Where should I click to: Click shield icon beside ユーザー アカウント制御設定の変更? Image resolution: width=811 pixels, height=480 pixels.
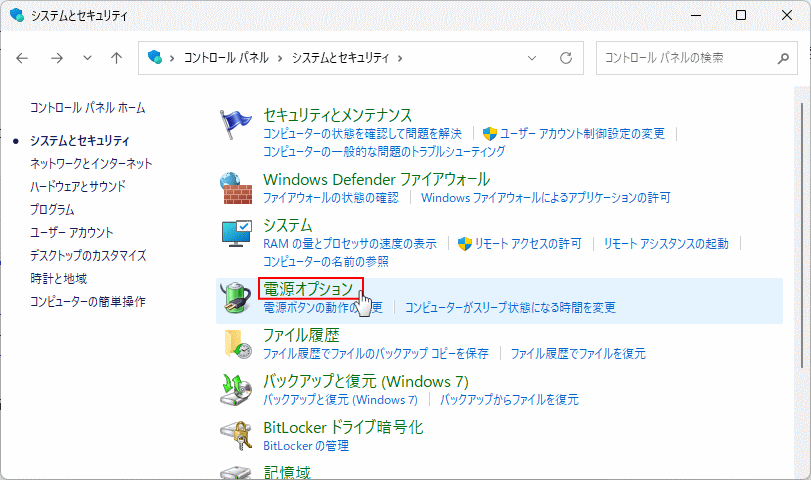click(489, 134)
